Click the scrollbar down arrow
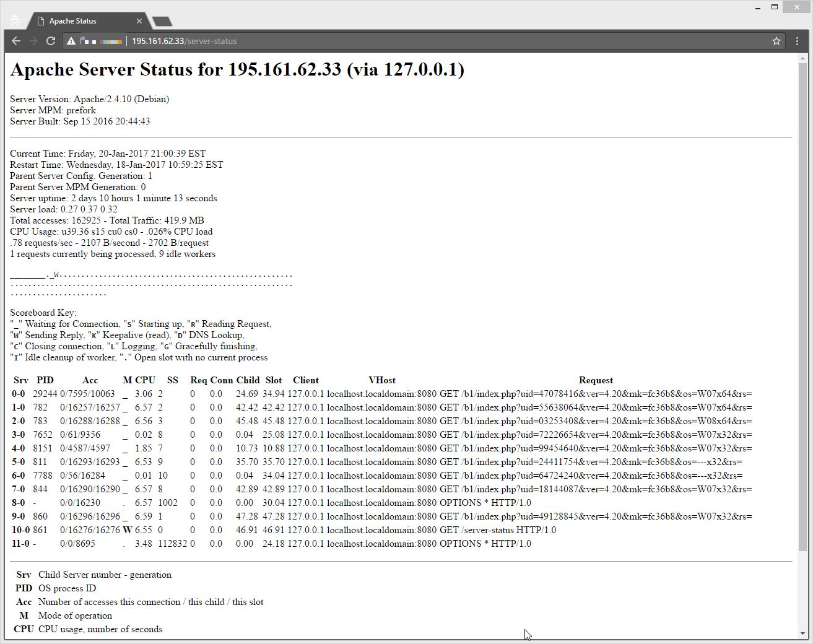The width and height of the screenshot is (813, 644). (x=803, y=633)
